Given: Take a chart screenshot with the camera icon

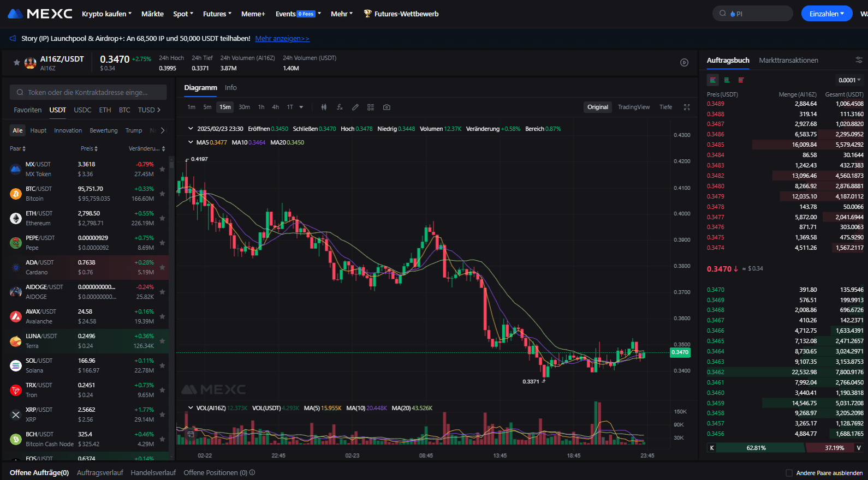Looking at the screenshot, I should pyautogui.click(x=387, y=107).
